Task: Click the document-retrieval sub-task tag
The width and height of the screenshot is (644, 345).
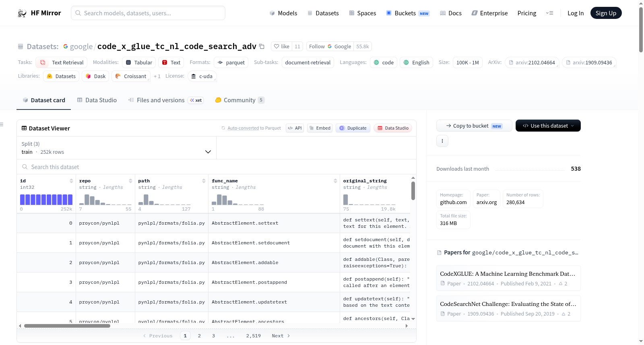Action: 308,62
